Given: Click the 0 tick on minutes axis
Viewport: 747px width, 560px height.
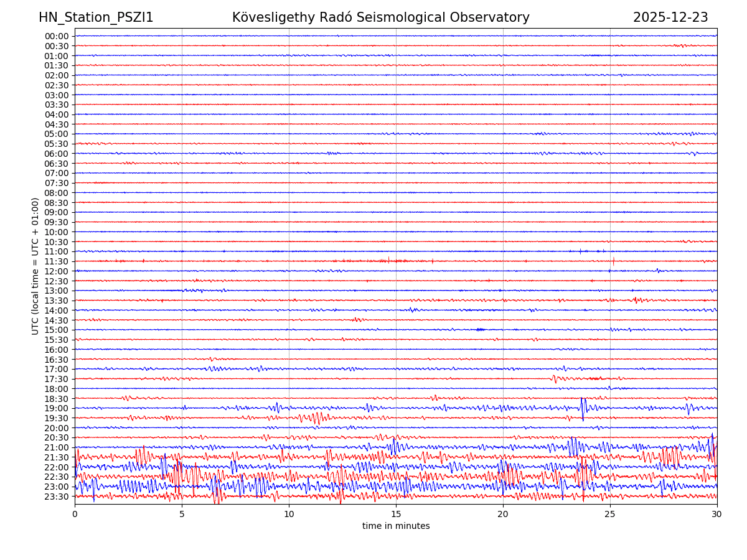Looking at the screenshot, I should coord(75,515).
